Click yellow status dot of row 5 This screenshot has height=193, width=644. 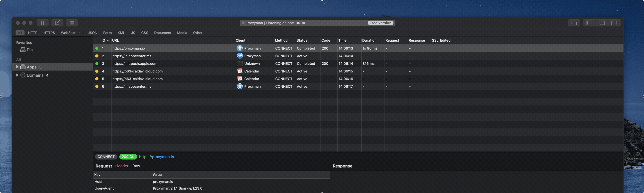pyautogui.click(x=97, y=79)
